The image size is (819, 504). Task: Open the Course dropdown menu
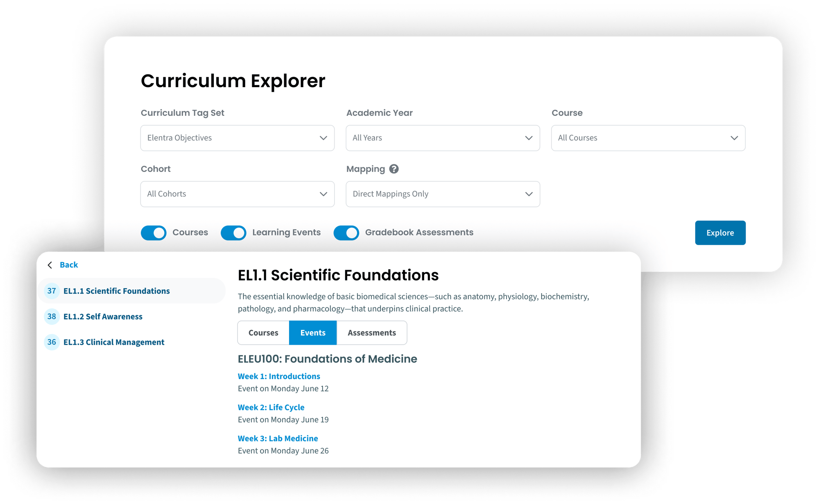point(647,138)
